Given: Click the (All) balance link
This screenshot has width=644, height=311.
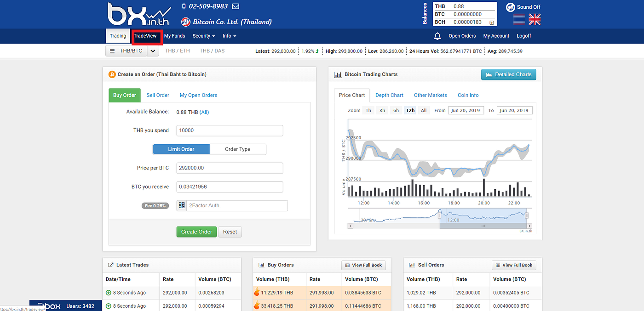Looking at the screenshot, I should 204,112.
